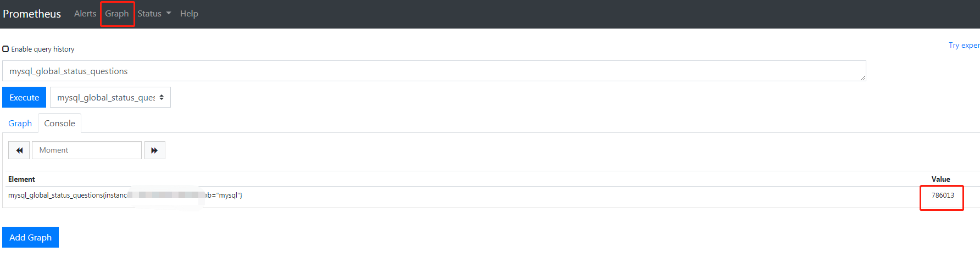Select Graph in the top navbar
This screenshot has height=263, width=980.
(117, 14)
